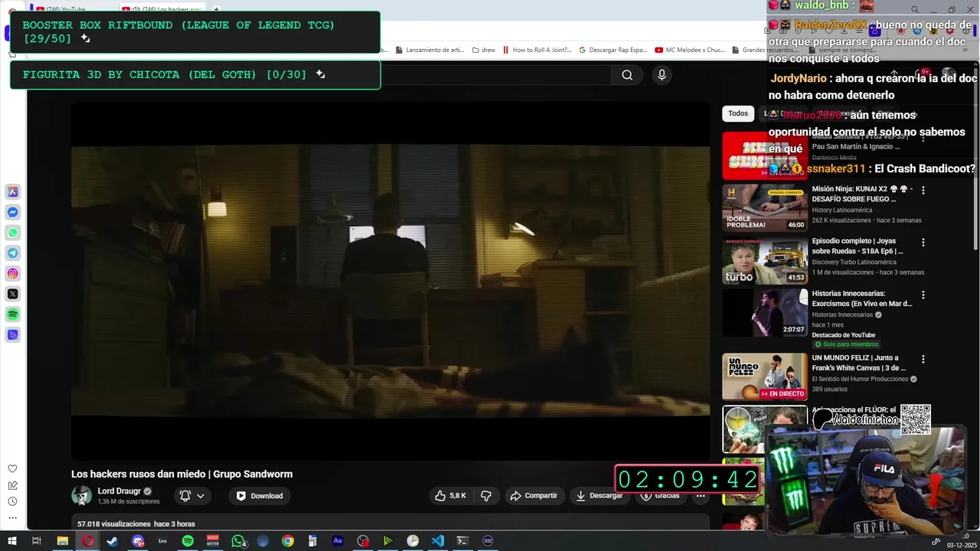Screen dimensions: 980x551
Task: Open sidebar three-dots setup menu
Action: pyautogui.click(x=12, y=518)
